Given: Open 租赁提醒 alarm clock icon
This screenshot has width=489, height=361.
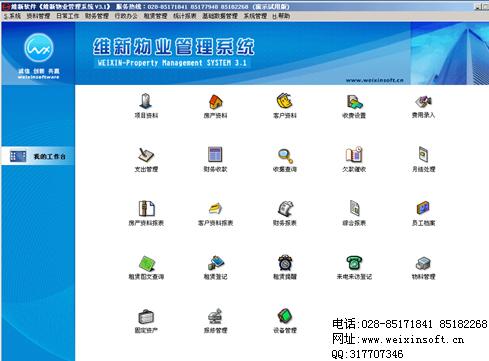Looking at the screenshot, I should pyautogui.click(x=285, y=262).
